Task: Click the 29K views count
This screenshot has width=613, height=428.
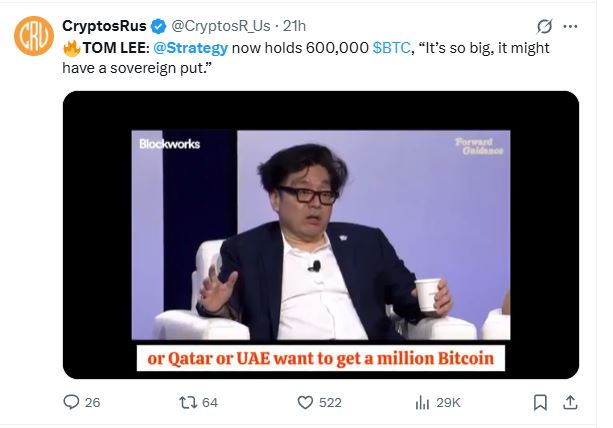Action: coord(448,403)
